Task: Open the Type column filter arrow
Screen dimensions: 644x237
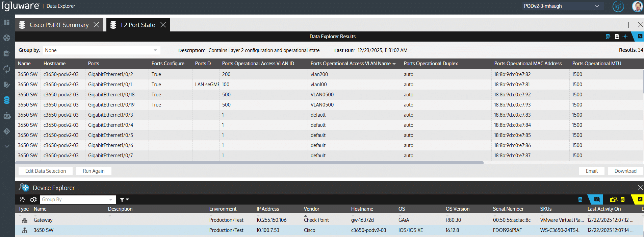Action: pos(20,215)
